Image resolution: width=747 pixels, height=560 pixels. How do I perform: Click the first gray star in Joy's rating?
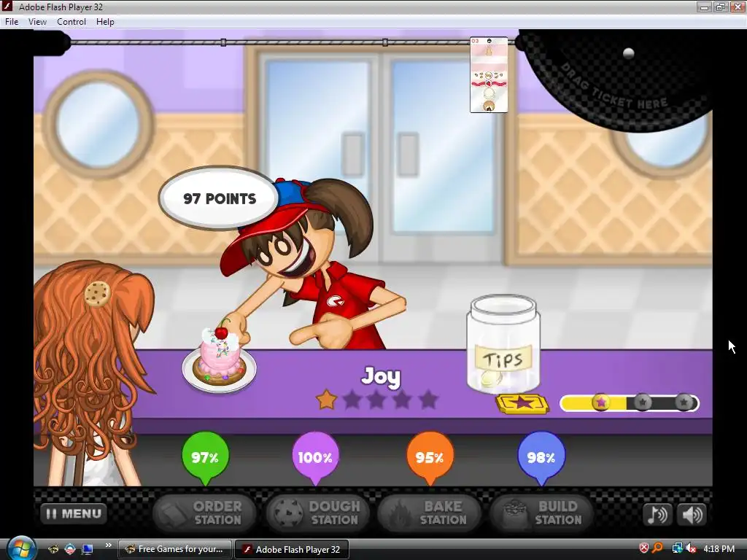352,400
